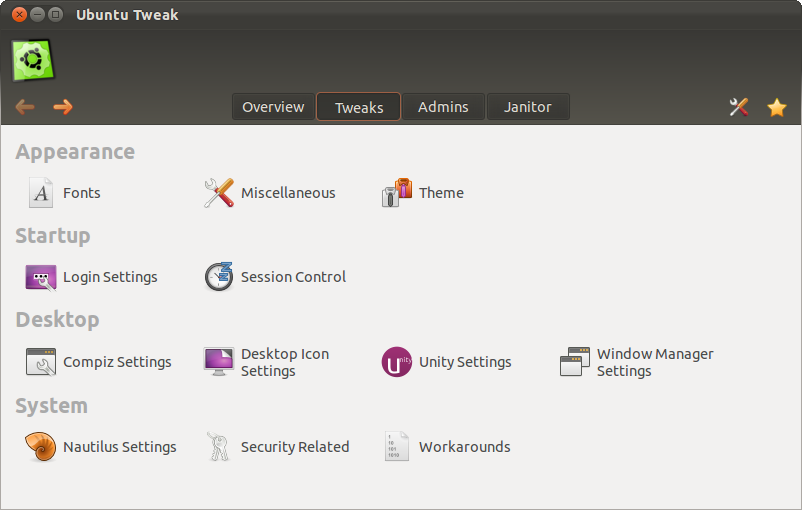Open the Fonts icon under Appearance
The height and width of the screenshot is (510, 802).
coord(41,193)
